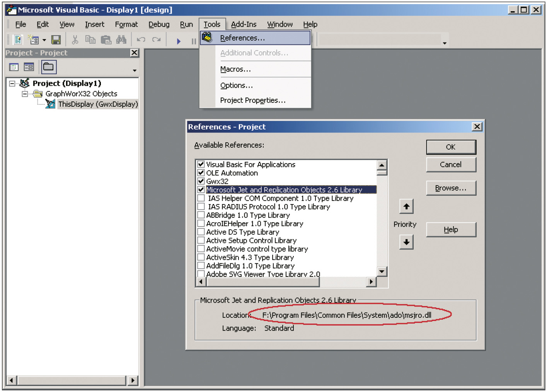Open the Edit menu
The height and width of the screenshot is (392, 547).
click(x=43, y=24)
